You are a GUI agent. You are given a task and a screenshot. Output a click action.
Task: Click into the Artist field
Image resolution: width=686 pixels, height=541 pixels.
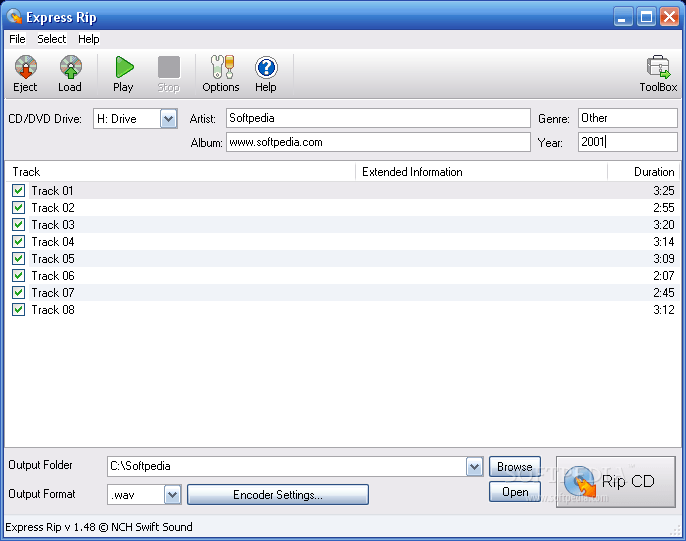pyautogui.click(x=378, y=118)
